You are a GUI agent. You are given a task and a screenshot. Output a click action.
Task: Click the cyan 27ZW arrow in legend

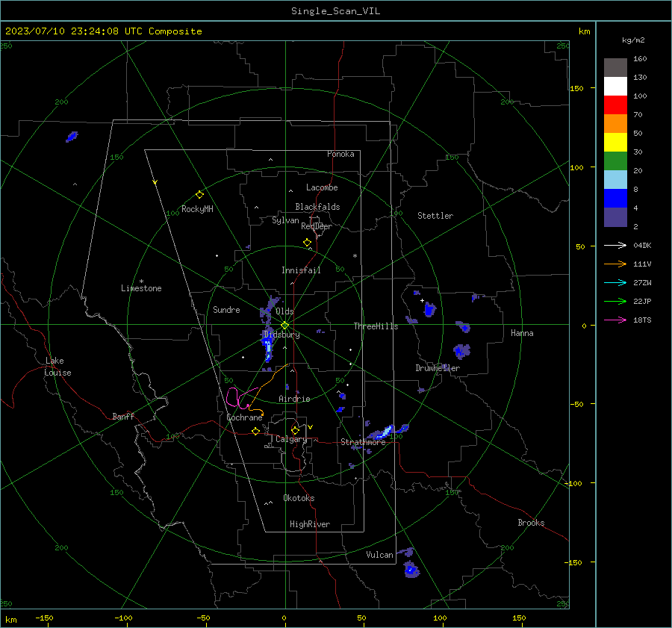pos(615,283)
